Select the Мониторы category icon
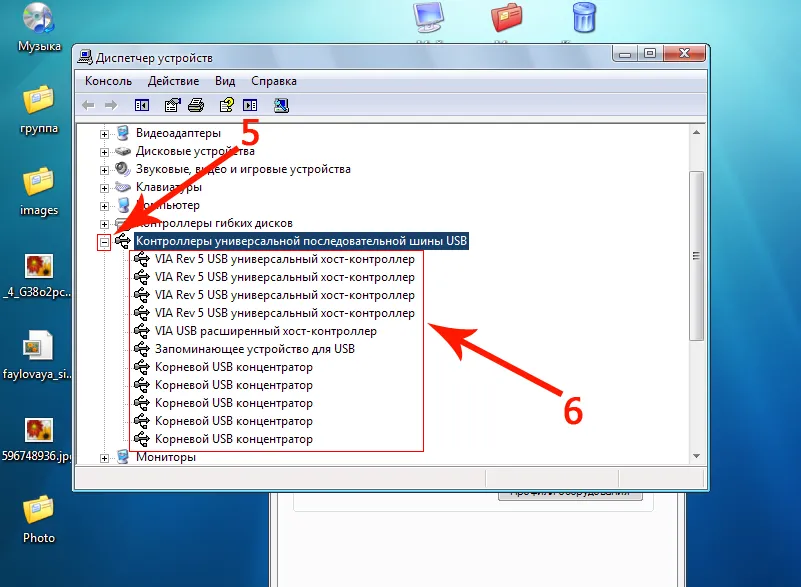Image resolution: width=801 pixels, height=587 pixels. [x=123, y=456]
